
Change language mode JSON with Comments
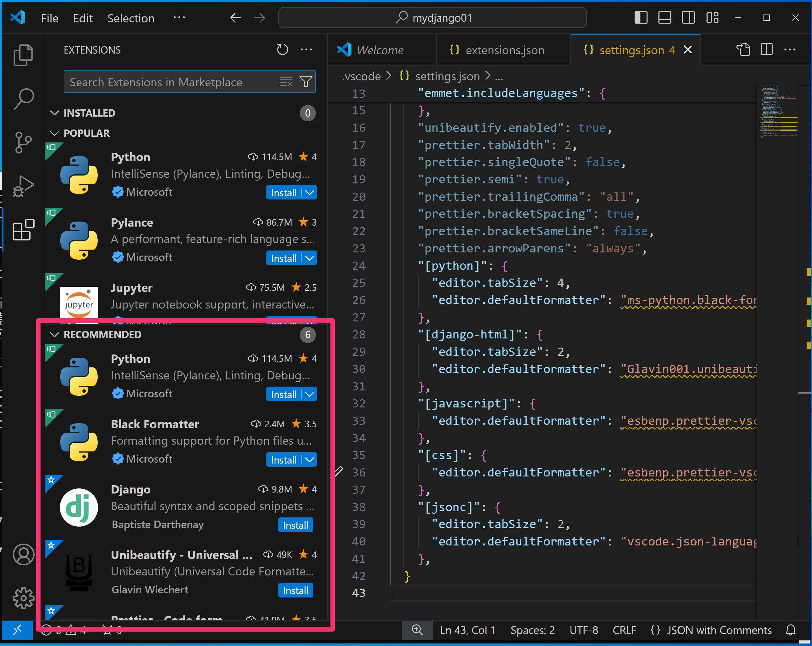tap(711, 630)
